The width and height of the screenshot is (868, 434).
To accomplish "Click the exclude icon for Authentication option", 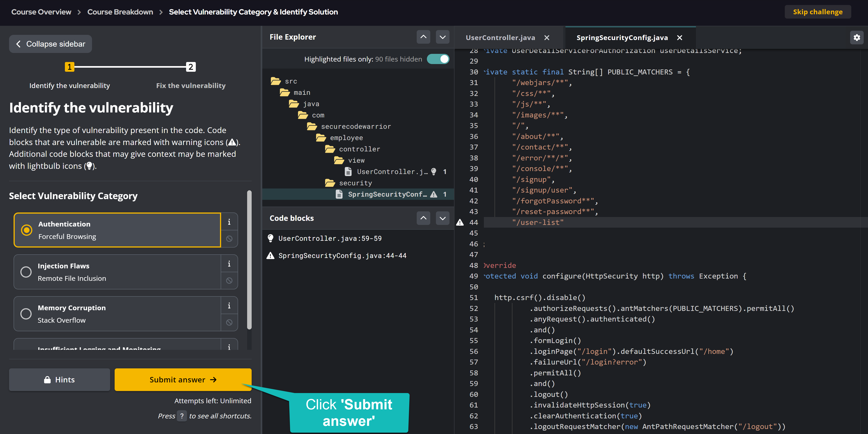I will 229,239.
